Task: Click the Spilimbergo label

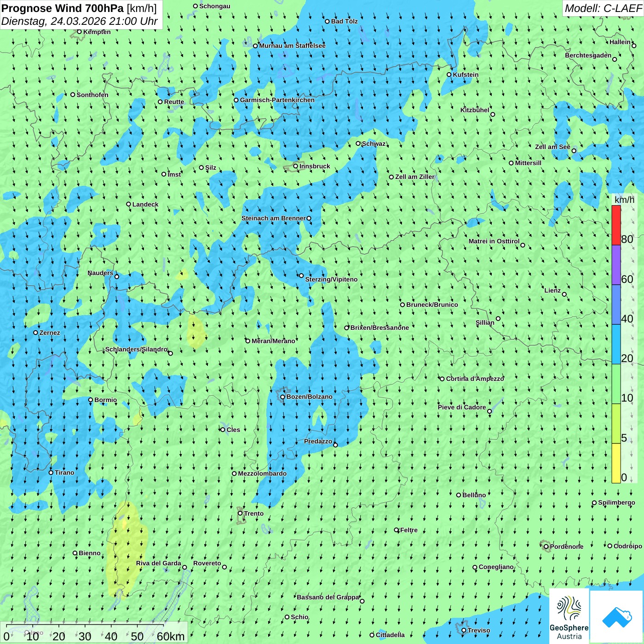Action: pos(616,502)
